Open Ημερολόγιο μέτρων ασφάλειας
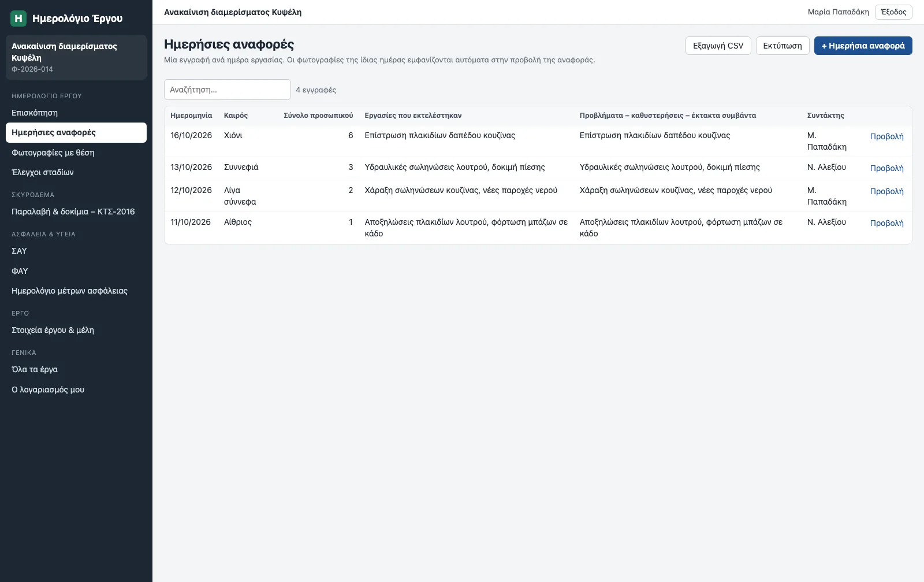The width and height of the screenshot is (924, 582). (76, 291)
